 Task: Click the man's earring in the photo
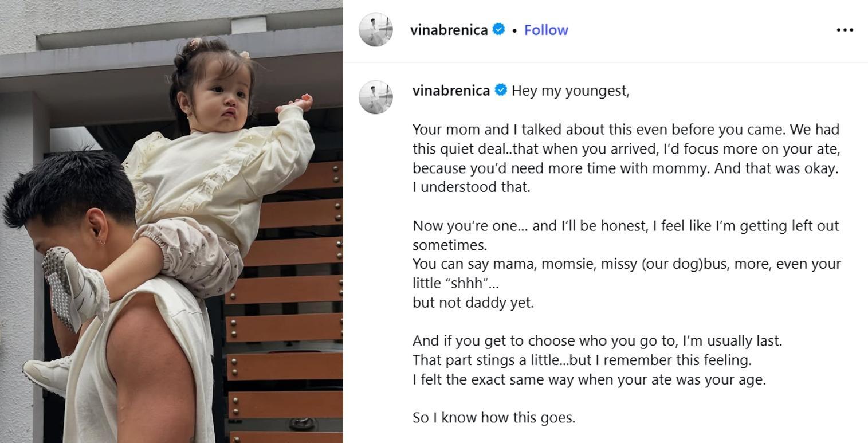[x=102, y=241]
